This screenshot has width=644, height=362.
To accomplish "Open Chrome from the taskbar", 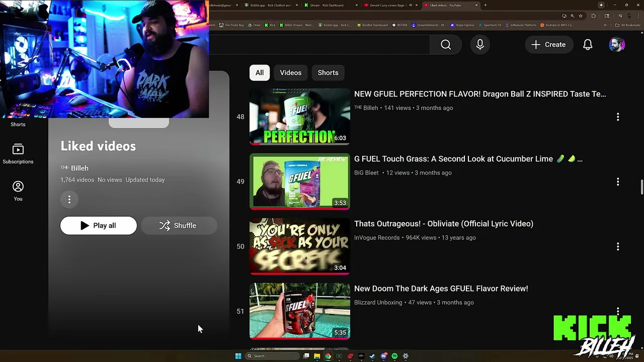I will [328, 356].
